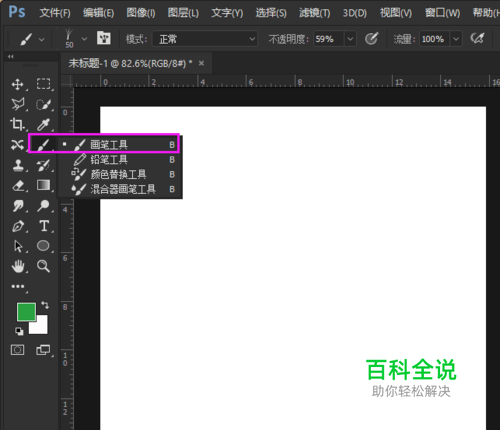The image size is (500, 430).
Task: Select the Path Selection tool
Action: point(18,246)
